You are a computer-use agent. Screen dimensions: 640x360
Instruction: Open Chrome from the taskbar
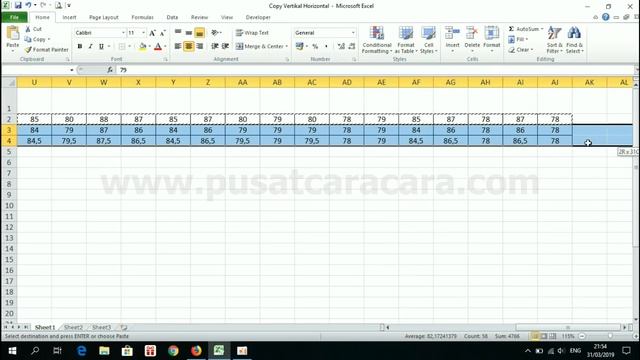pyautogui.click(x=173, y=351)
